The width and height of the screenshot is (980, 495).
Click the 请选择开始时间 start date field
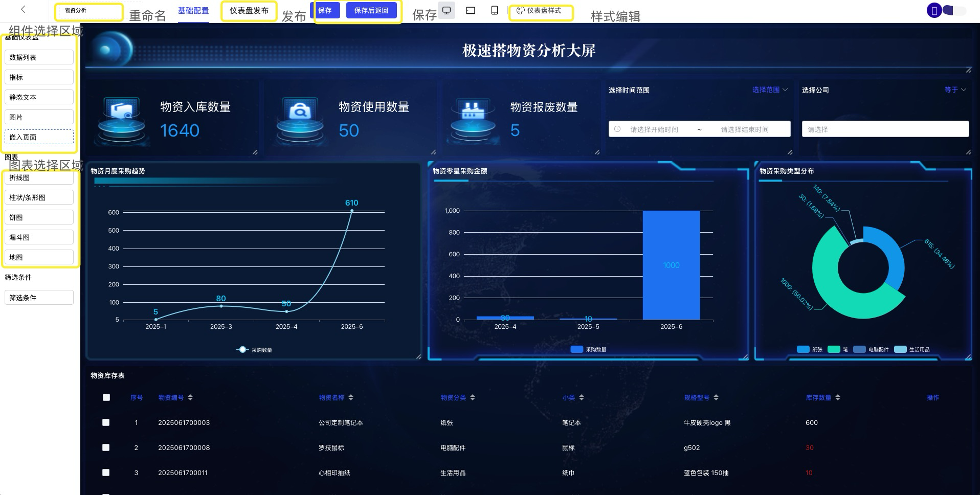pyautogui.click(x=654, y=129)
